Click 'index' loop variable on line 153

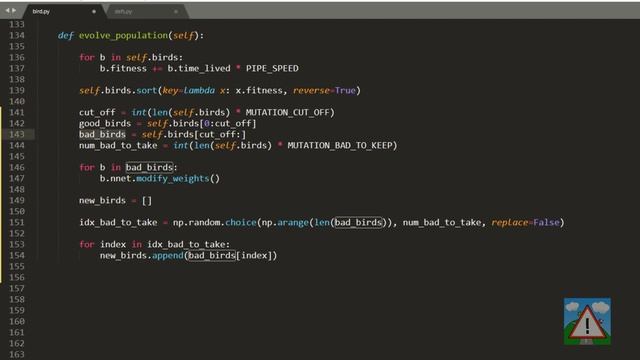113,244
